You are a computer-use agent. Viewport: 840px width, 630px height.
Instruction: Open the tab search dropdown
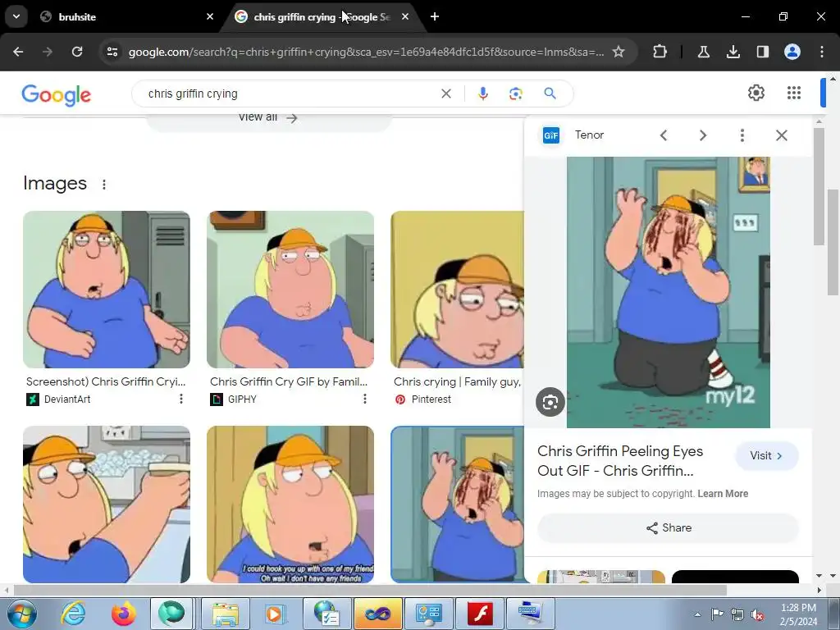pyautogui.click(x=16, y=16)
